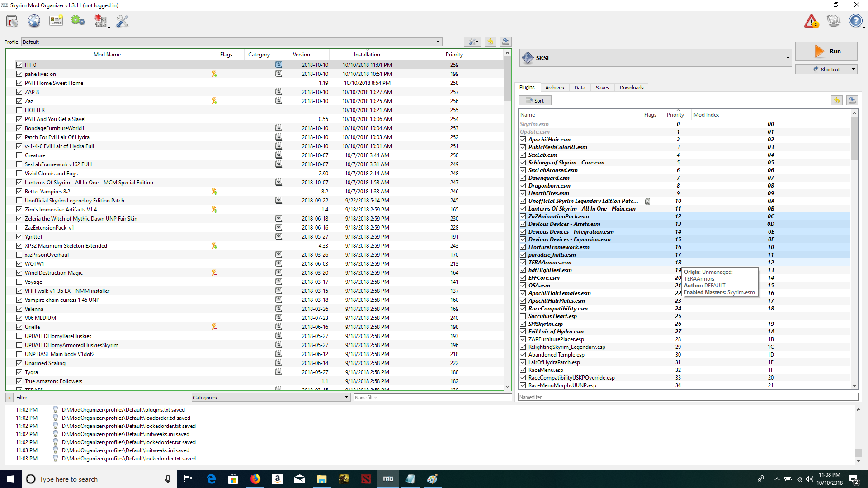Enable the Creature mod checkbox
Screen dimensions: 868x488
pyautogui.click(x=19, y=155)
